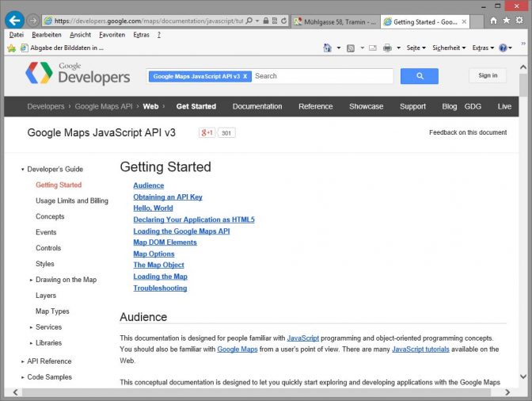The image size is (532, 401).
Task: Click the Google Developers logo
Action: click(78, 73)
